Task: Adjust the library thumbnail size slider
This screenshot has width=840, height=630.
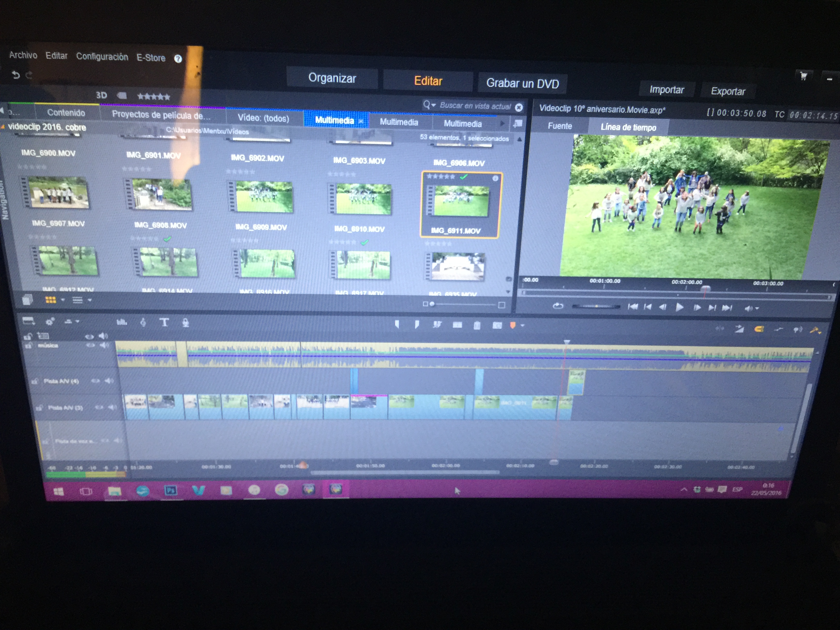Action: (464, 304)
